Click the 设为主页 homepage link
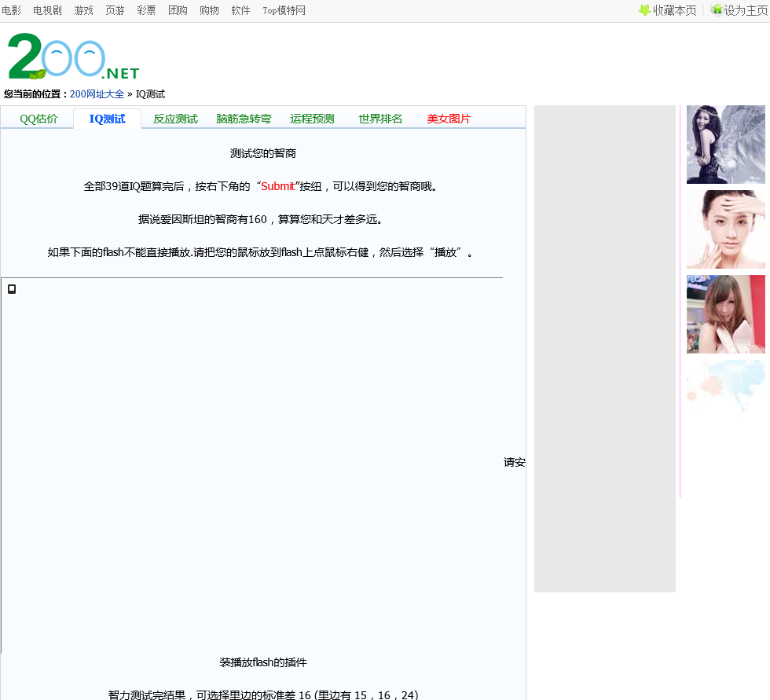 pyautogui.click(x=746, y=10)
